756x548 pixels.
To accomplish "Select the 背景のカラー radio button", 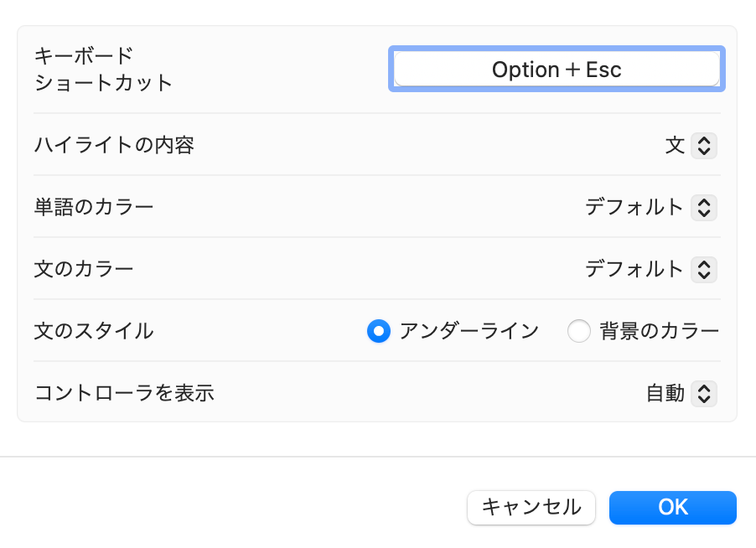I will (579, 332).
